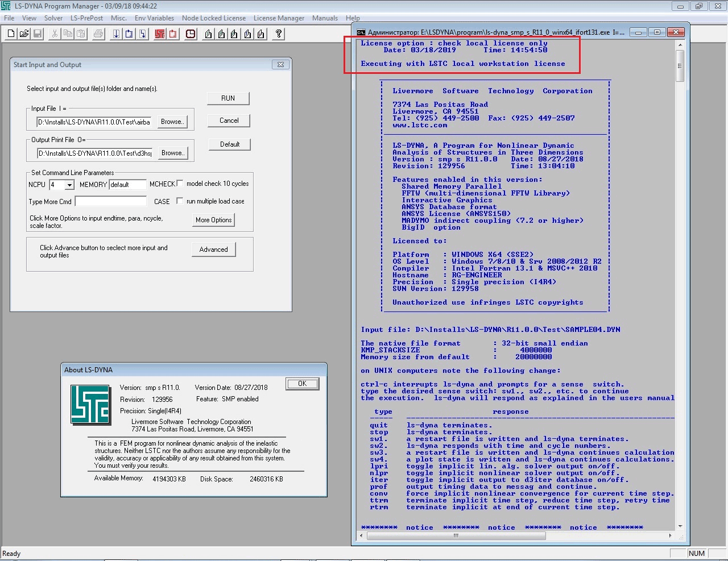Click inside the Type More Cmd input field

[x=110, y=201]
